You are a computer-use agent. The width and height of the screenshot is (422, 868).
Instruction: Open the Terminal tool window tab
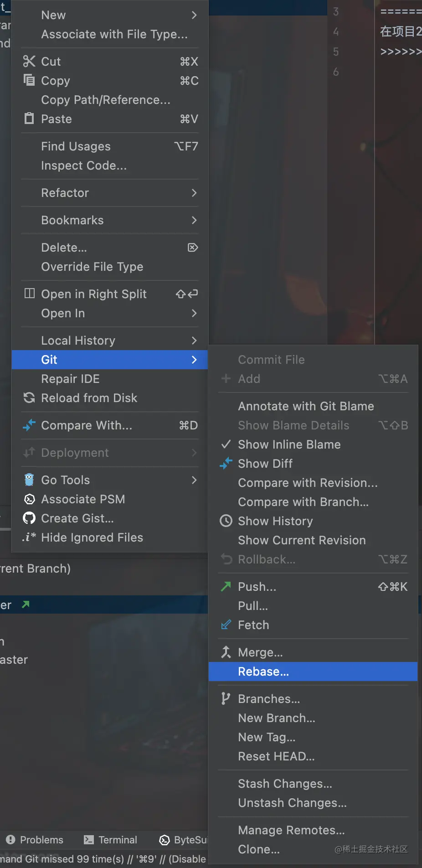tap(111, 840)
